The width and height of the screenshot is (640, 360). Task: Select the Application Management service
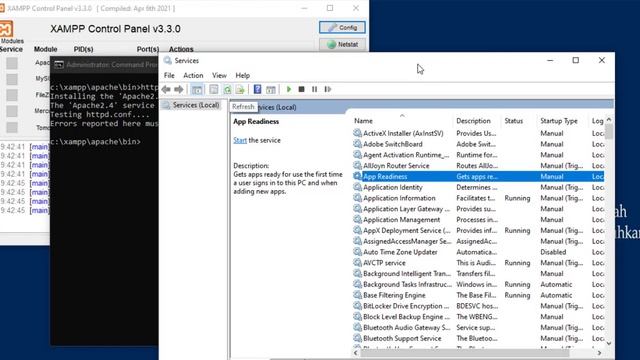coord(478,220)
